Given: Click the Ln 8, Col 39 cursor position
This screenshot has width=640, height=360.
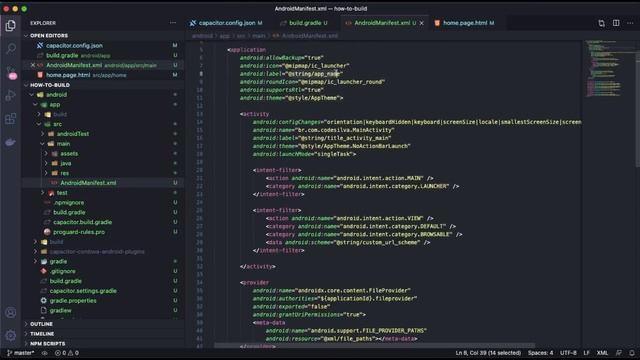Looking at the screenshot, I should pyautogui.click(x=488, y=353).
